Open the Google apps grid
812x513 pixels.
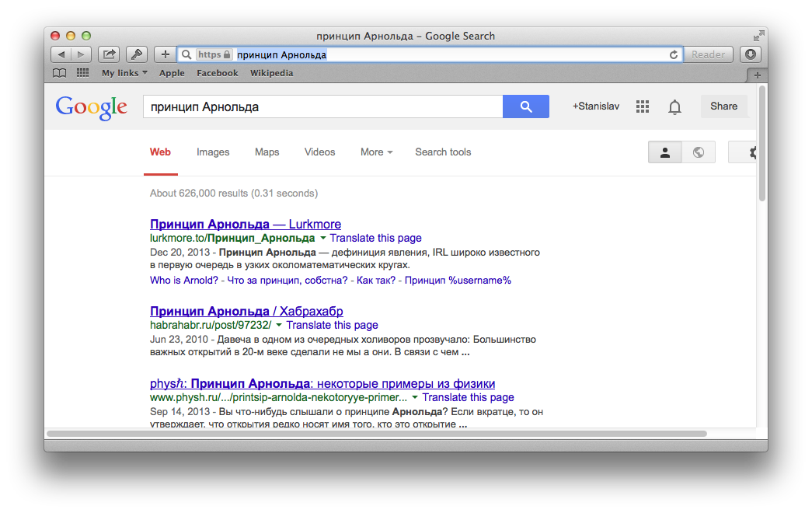coord(643,106)
